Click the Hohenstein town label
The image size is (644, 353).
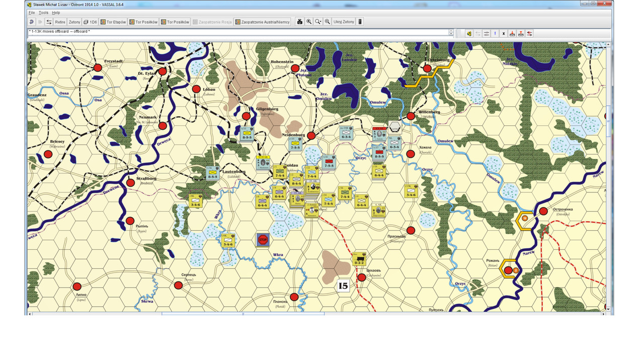click(x=282, y=61)
